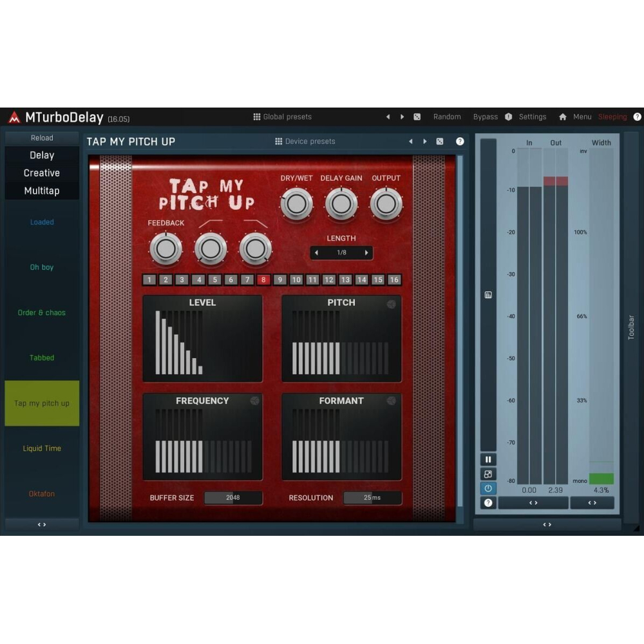The image size is (644, 644).
Task: Select tap count 10
Action: tap(296, 279)
